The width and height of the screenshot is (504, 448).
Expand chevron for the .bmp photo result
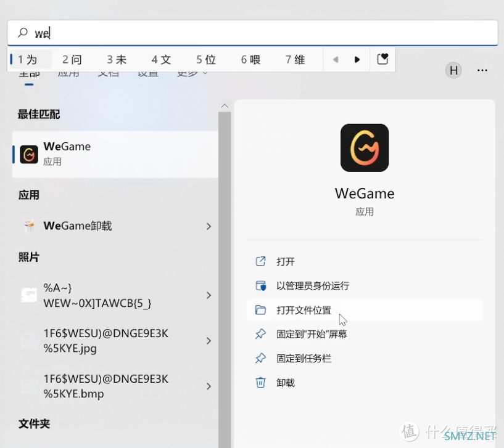click(x=209, y=386)
